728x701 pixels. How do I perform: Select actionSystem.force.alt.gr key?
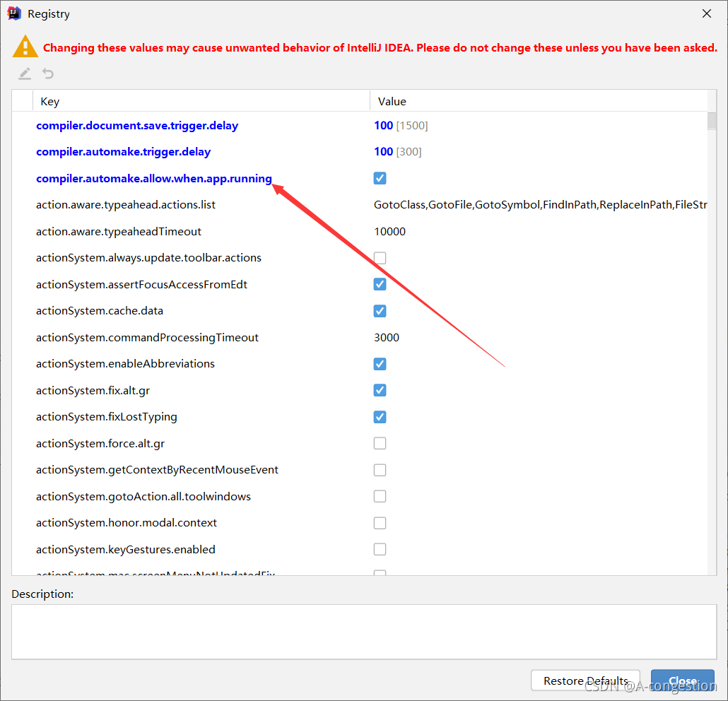pyautogui.click(x=100, y=443)
